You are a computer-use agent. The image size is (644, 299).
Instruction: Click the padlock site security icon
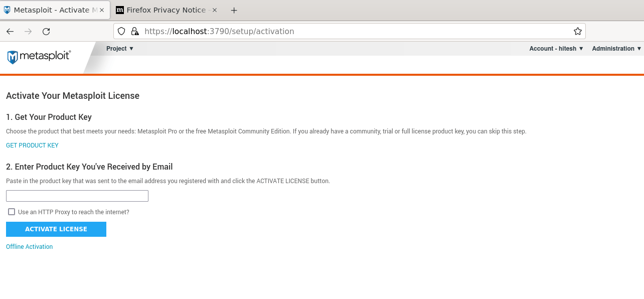coord(134,31)
